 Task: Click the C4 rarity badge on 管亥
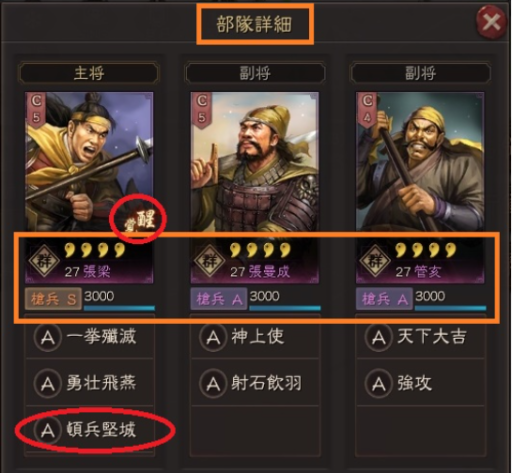pos(367,109)
